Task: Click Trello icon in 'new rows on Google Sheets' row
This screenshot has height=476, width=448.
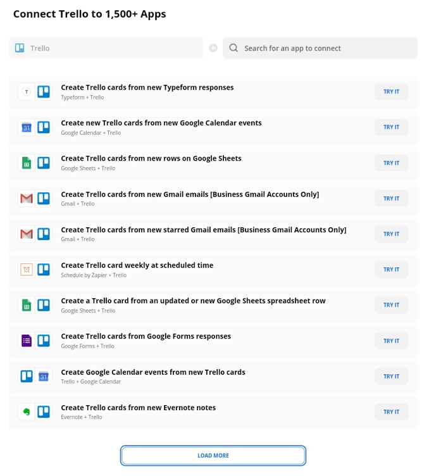Action: click(44, 163)
